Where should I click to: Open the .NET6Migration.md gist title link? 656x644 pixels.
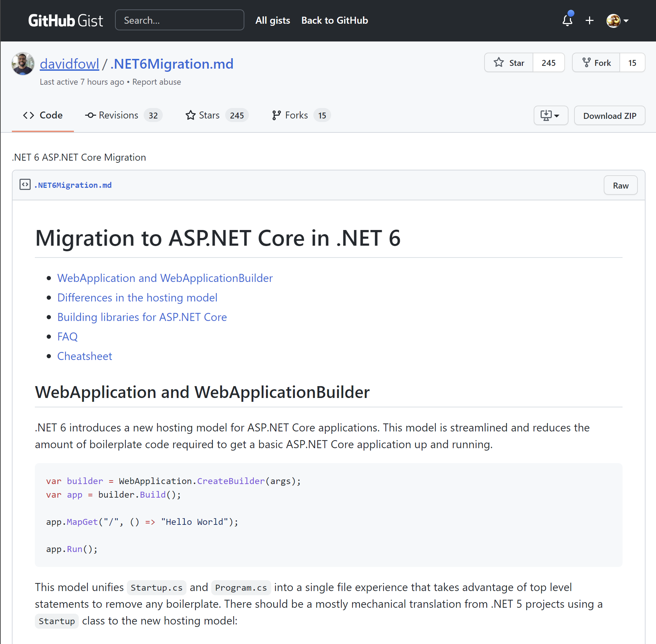click(x=172, y=64)
